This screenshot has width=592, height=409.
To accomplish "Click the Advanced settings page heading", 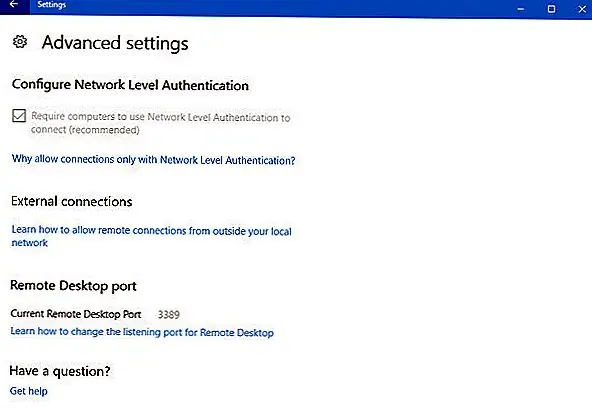I will coord(115,43).
